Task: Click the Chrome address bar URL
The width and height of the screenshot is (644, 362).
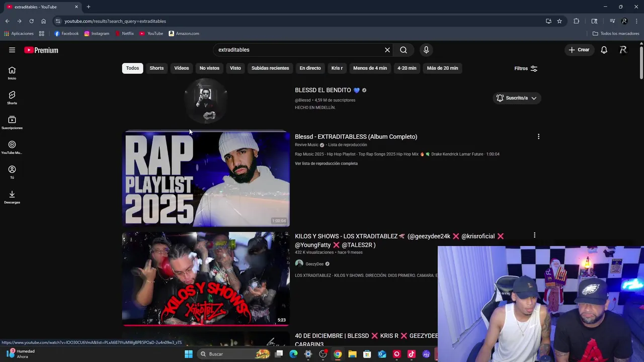Action: coord(115,21)
